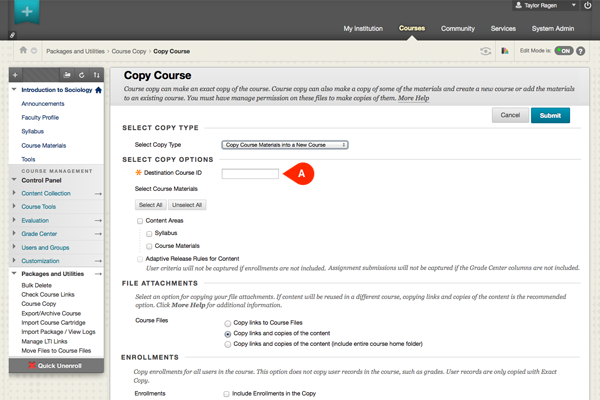Open student preview eye icon

click(x=487, y=49)
